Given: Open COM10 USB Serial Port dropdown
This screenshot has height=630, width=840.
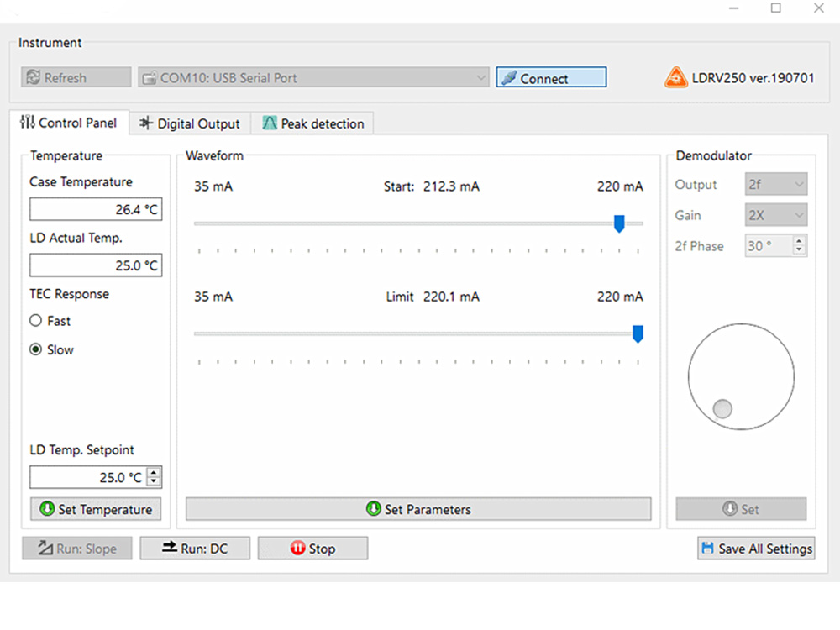Looking at the screenshot, I should (x=313, y=78).
